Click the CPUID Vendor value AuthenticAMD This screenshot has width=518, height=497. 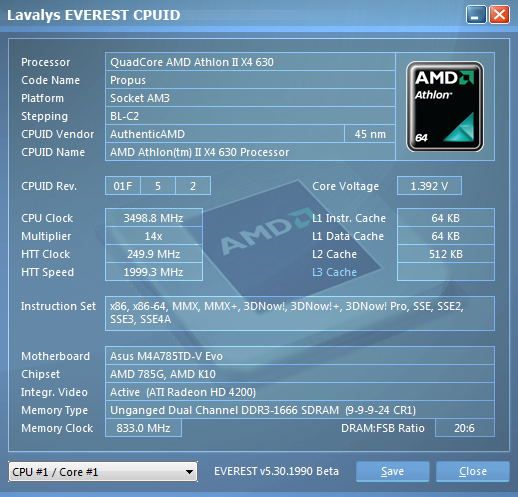coord(225,134)
